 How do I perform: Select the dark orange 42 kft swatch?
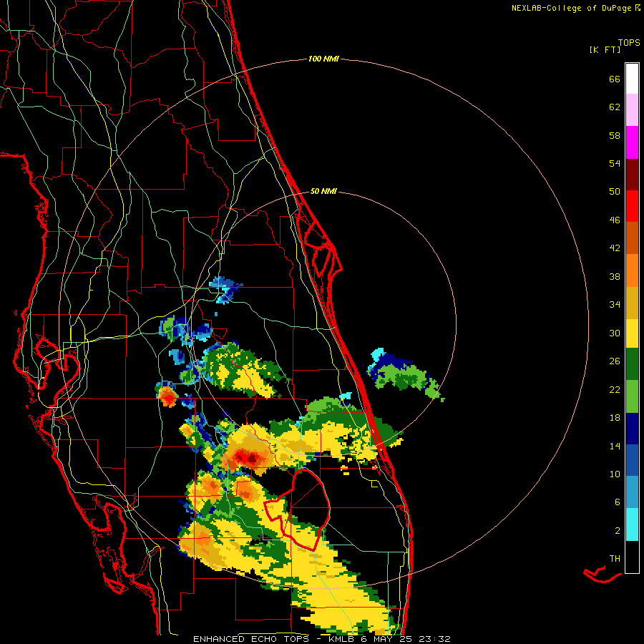632,238
